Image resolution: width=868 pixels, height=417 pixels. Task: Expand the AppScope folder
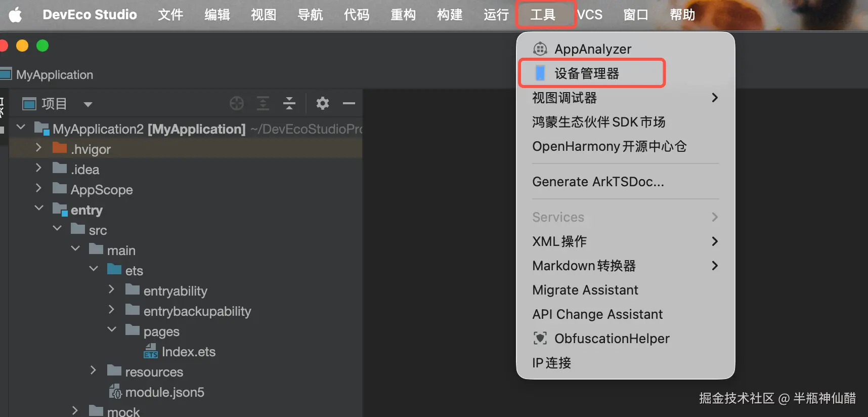(x=39, y=188)
